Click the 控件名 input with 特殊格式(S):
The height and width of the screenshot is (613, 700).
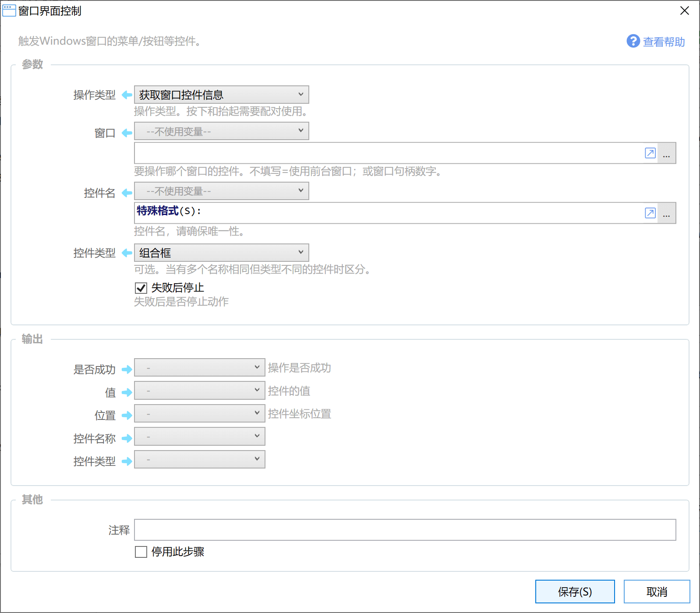click(x=388, y=213)
